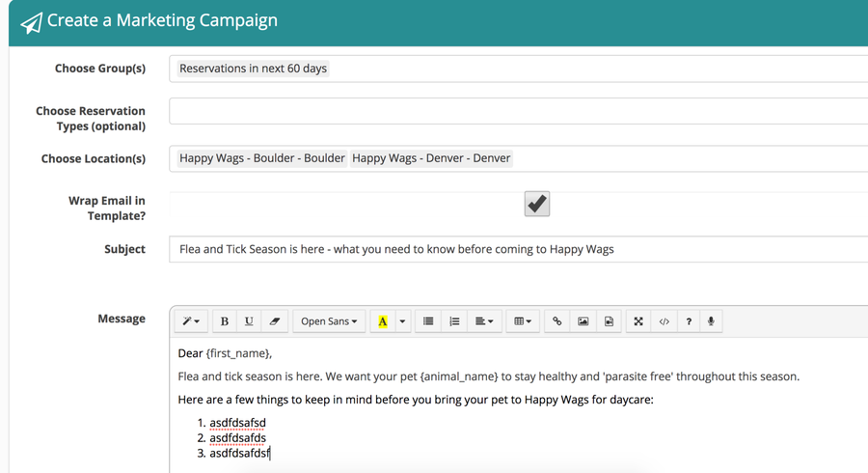
Task: Select the Happy Wags - Denver location tag
Action: 431,158
